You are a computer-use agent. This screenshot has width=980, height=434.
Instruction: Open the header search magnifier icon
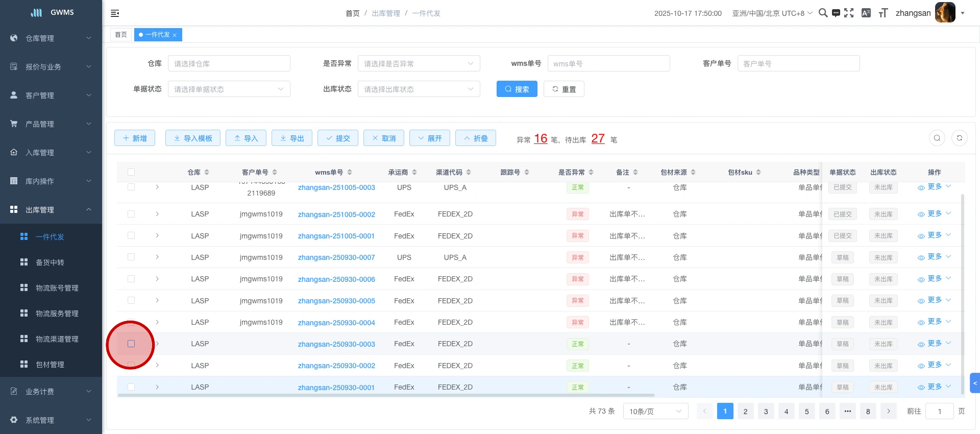click(x=823, y=13)
